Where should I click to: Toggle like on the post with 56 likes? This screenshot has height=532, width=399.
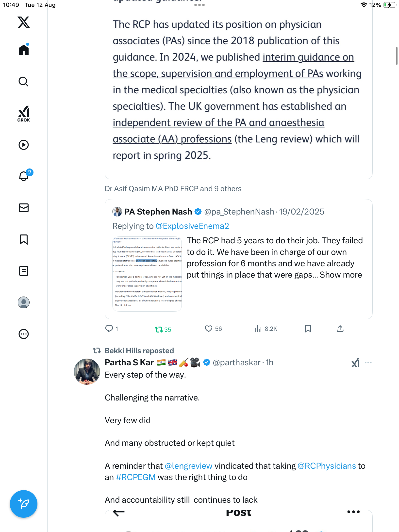click(209, 329)
